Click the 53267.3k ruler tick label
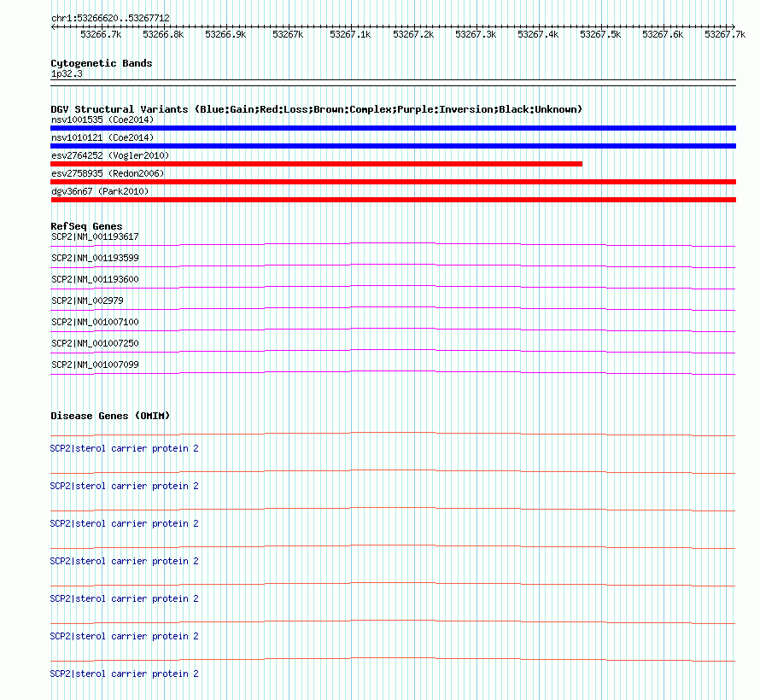This screenshot has width=760, height=700. pos(476,34)
